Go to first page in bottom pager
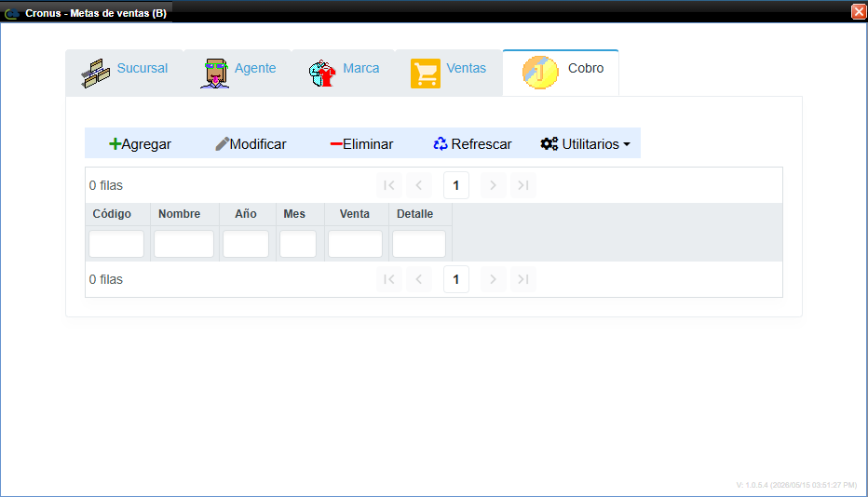868x497 pixels. click(x=389, y=279)
